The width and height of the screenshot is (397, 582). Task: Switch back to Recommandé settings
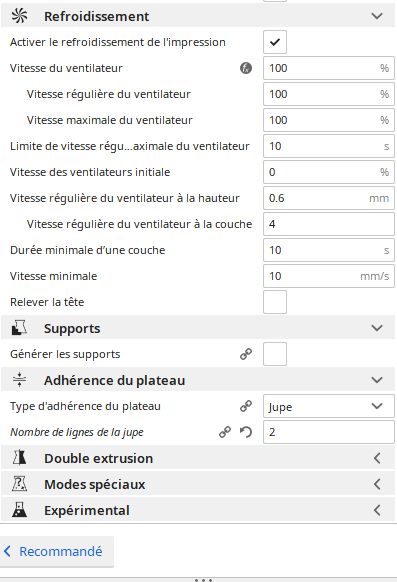56,552
